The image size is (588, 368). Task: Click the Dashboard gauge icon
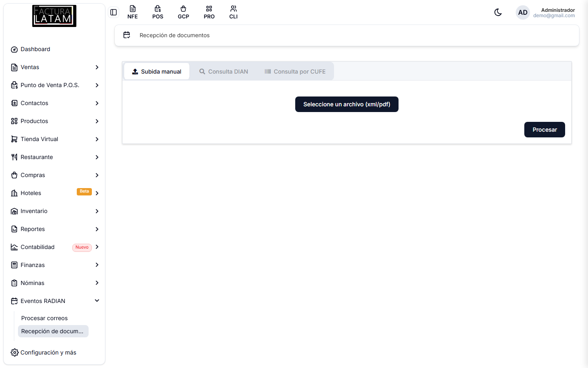(x=14, y=49)
